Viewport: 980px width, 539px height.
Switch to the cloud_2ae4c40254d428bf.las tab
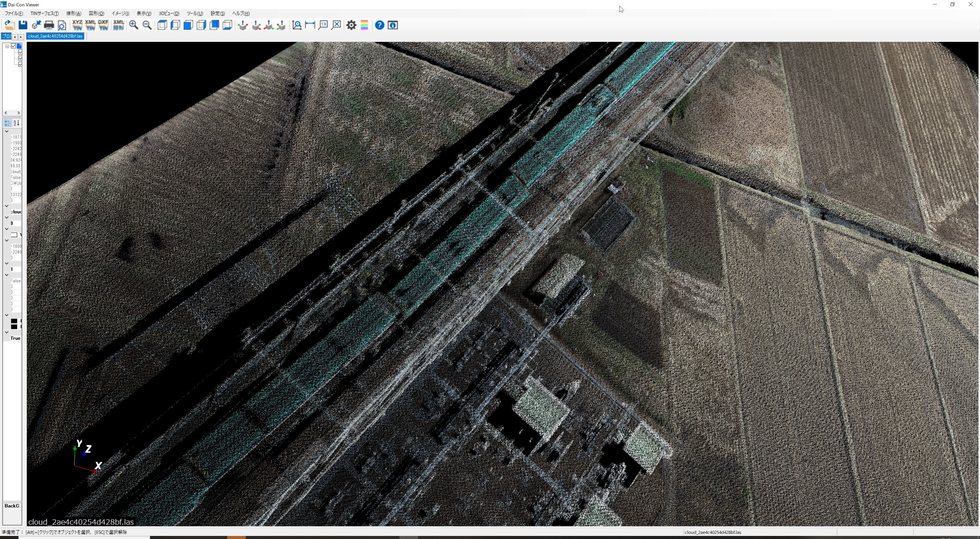55,36
